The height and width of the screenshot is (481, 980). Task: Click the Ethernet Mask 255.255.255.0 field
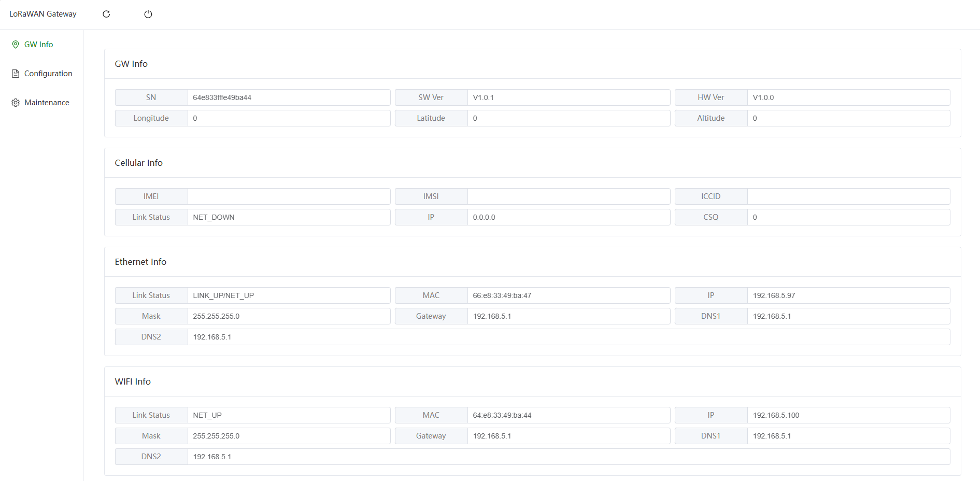pyautogui.click(x=289, y=316)
